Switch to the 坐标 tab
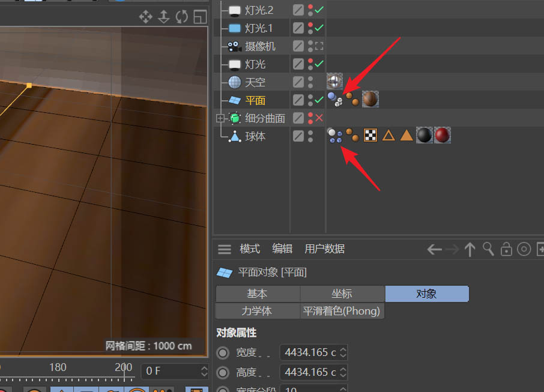This screenshot has height=392, width=544. (342, 294)
